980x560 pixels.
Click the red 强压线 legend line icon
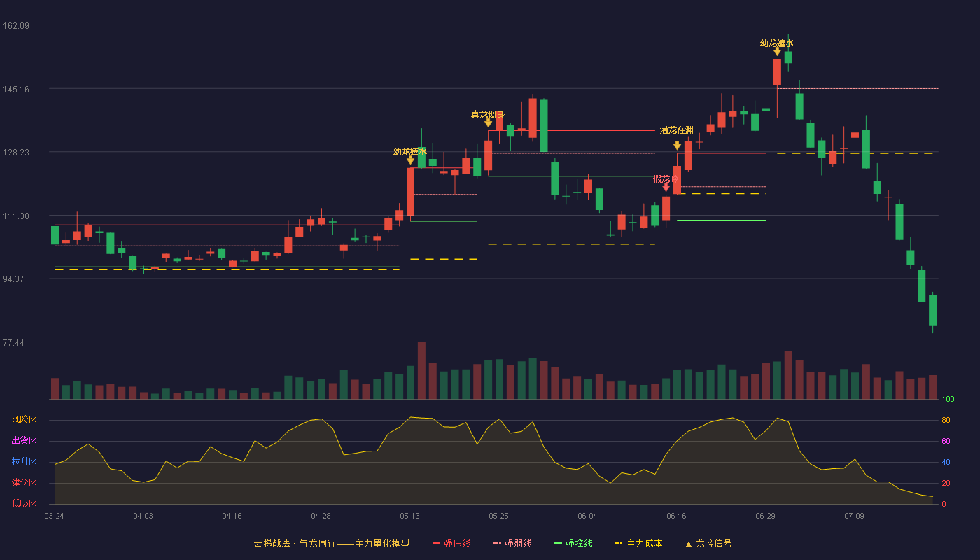(436, 543)
